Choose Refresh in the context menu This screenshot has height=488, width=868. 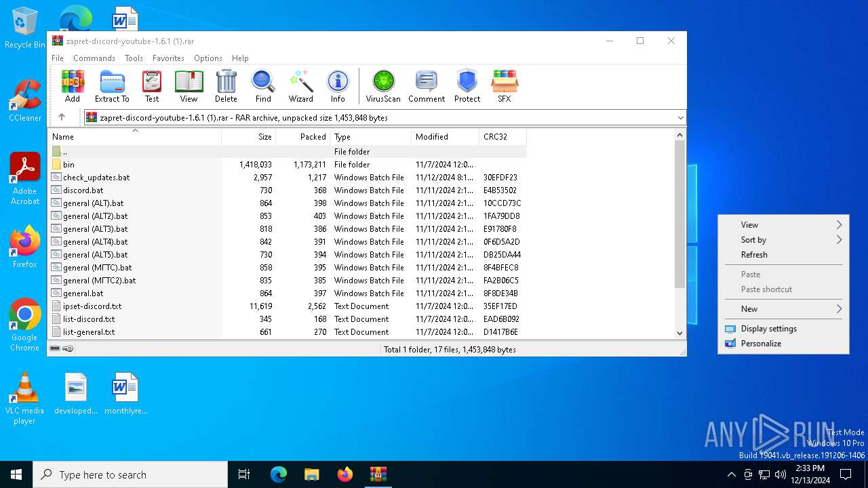point(784,255)
